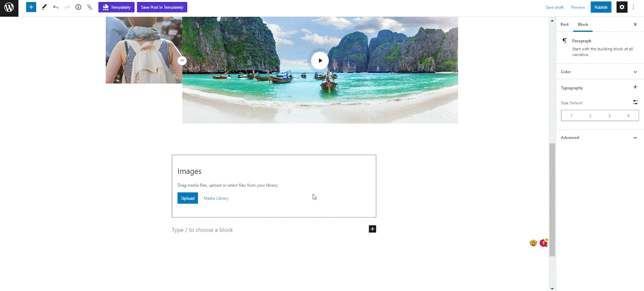Play the beach video
Viewport: 644px width, 291px height.
coord(320,60)
